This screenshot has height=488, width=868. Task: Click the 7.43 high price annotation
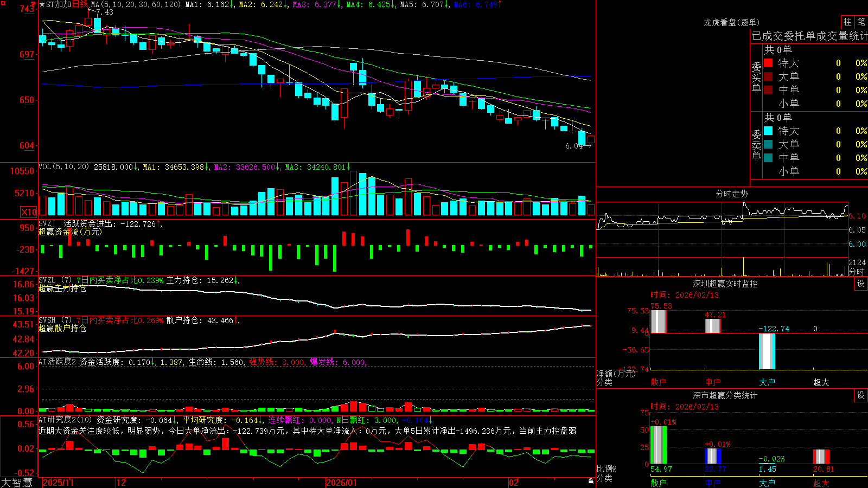point(105,12)
